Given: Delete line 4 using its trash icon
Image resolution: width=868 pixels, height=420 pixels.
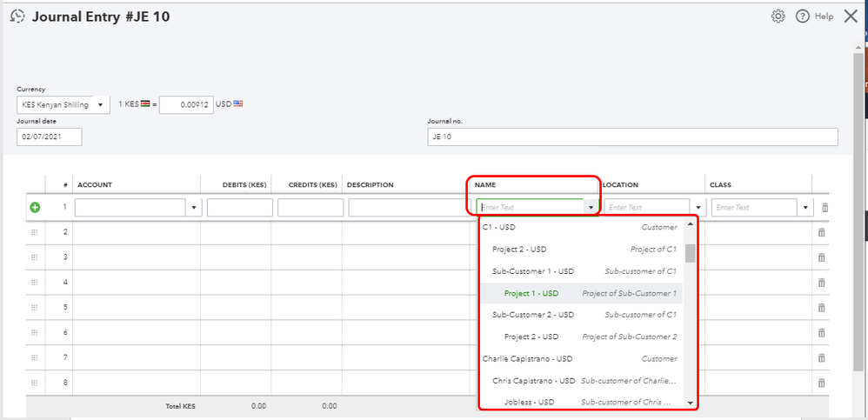Looking at the screenshot, I should point(822,283).
